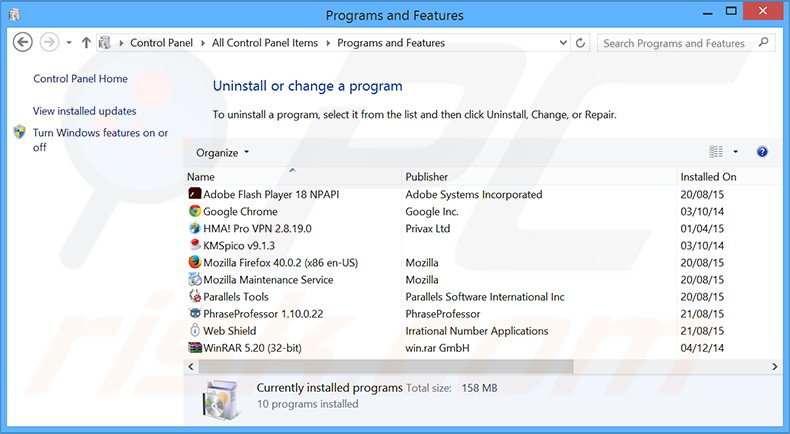
Task: Open View installed updates link
Action: (84, 111)
